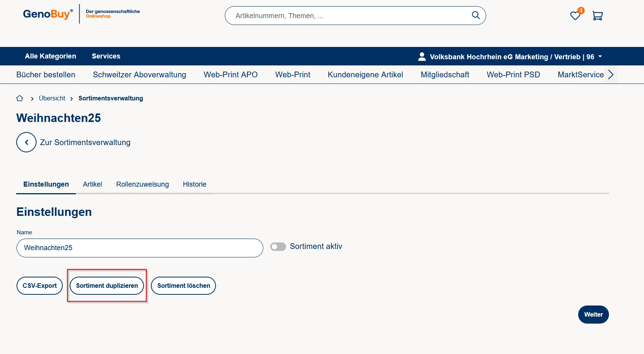Open the shopping cart

(597, 16)
